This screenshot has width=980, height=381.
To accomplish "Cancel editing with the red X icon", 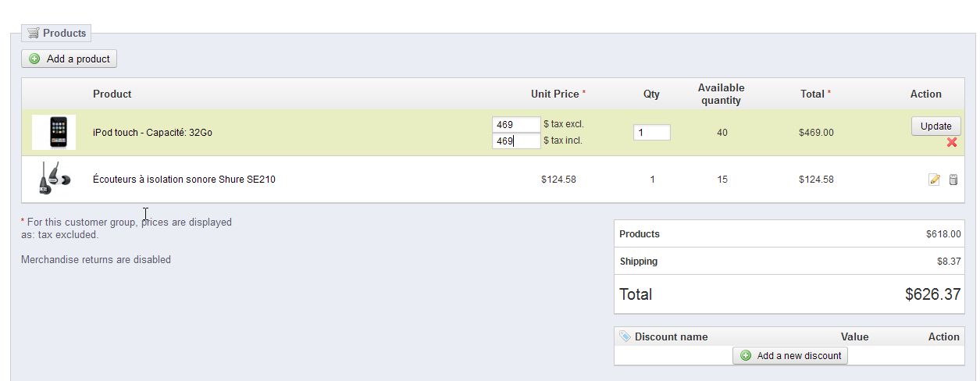I will click(x=952, y=142).
